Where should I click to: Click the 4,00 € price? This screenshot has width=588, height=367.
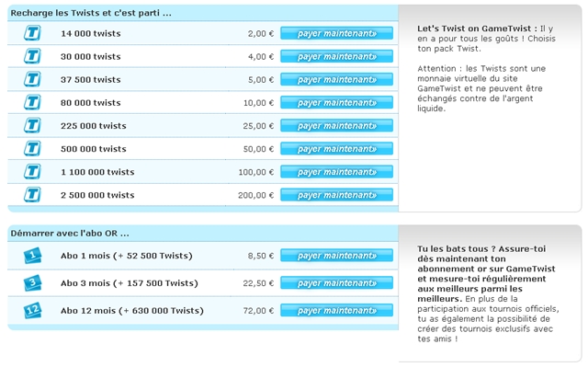coord(261,57)
